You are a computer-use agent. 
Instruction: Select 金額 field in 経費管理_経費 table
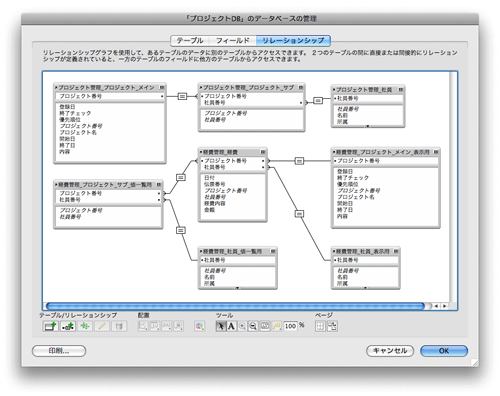(x=209, y=210)
